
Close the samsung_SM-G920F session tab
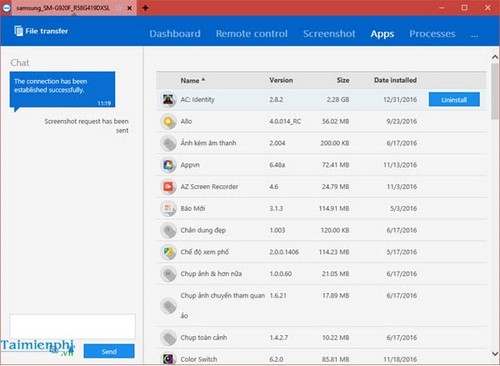point(129,8)
